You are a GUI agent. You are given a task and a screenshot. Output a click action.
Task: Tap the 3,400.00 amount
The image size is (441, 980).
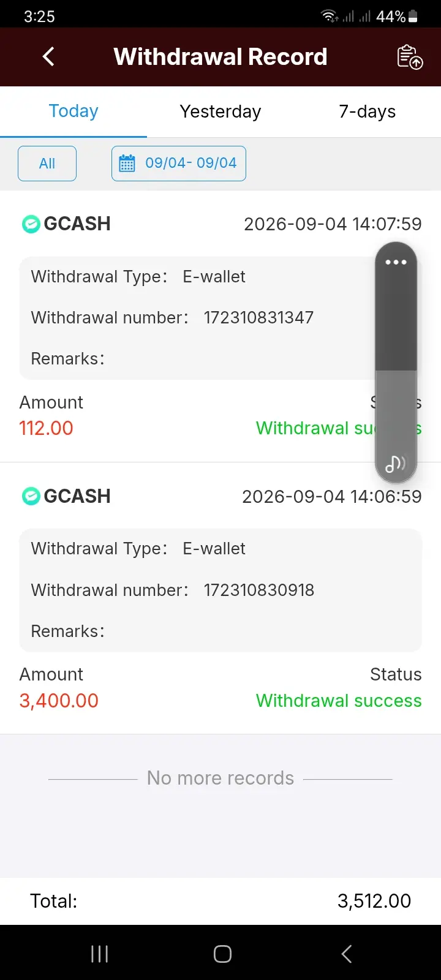pos(59,701)
